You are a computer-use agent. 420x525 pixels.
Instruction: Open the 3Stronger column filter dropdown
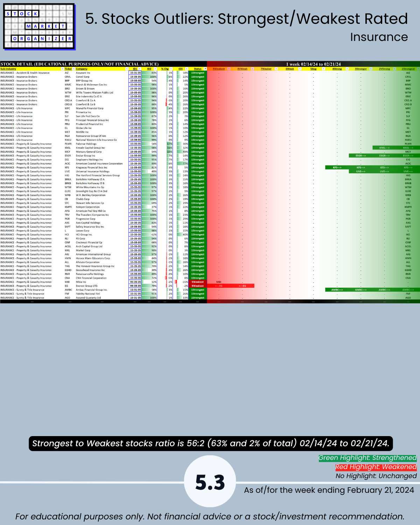(371, 69)
